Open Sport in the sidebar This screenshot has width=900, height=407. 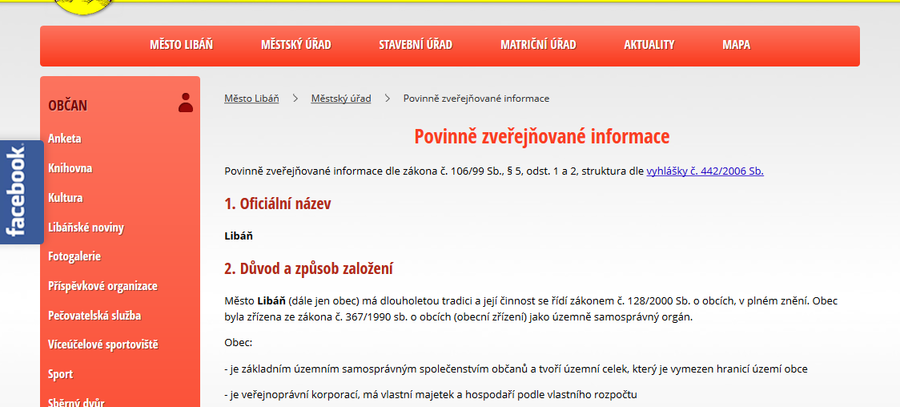pos(60,374)
